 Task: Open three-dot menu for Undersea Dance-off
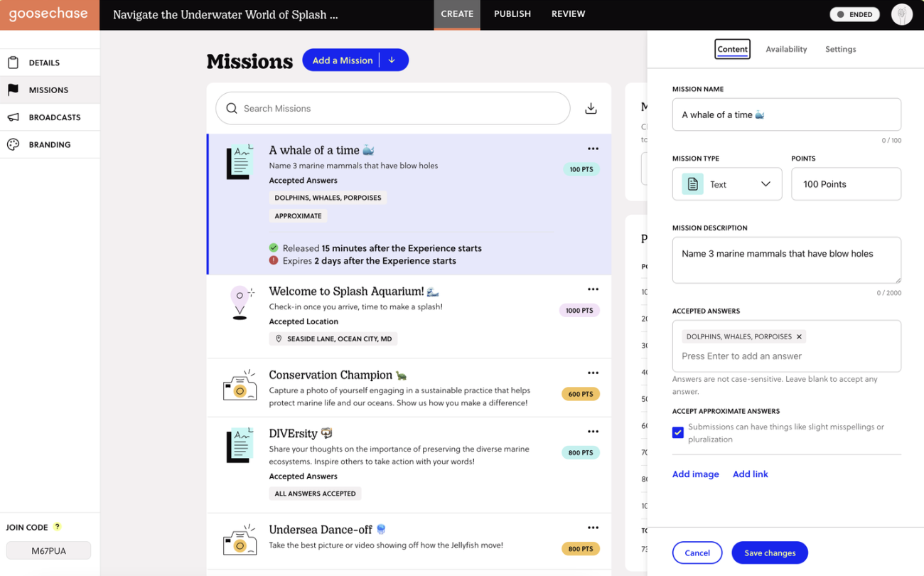tap(593, 528)
